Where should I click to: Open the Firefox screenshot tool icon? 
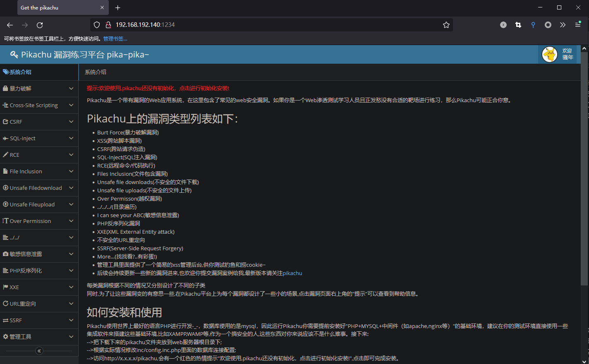point(518,25)
